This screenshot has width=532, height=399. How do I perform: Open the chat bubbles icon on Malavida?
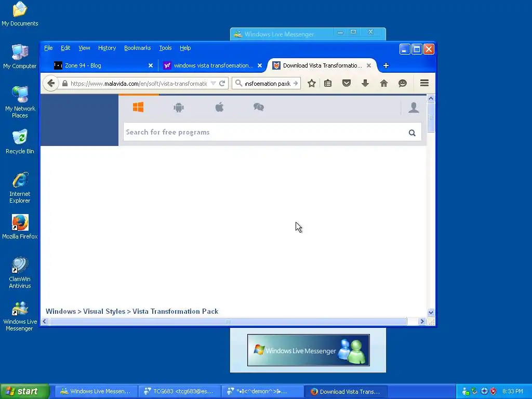(259, 107)
